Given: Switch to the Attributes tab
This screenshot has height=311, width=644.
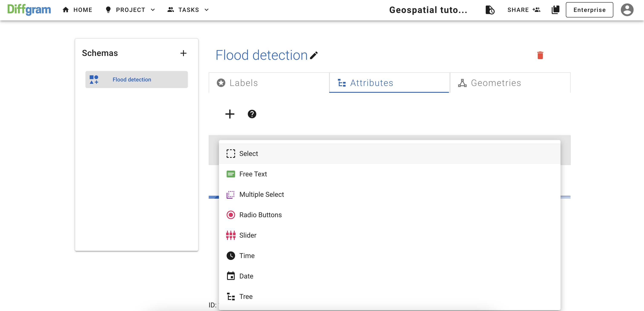Looking at the screenshot, I should [389, 83].
